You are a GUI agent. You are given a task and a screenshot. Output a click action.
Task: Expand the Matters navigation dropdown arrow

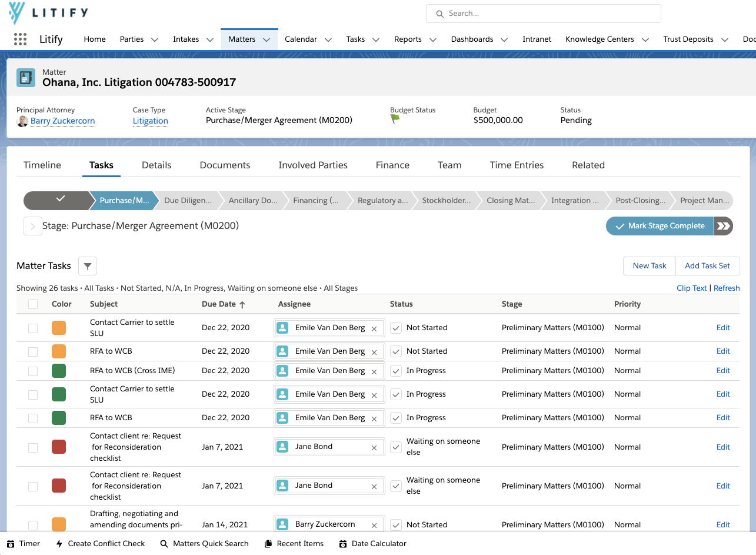click(267, 39)
